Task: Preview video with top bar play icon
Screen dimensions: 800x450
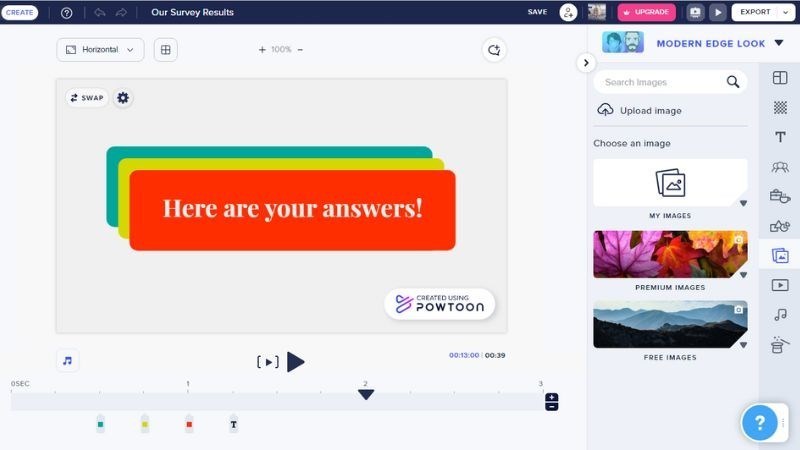Action: point(717,12)
